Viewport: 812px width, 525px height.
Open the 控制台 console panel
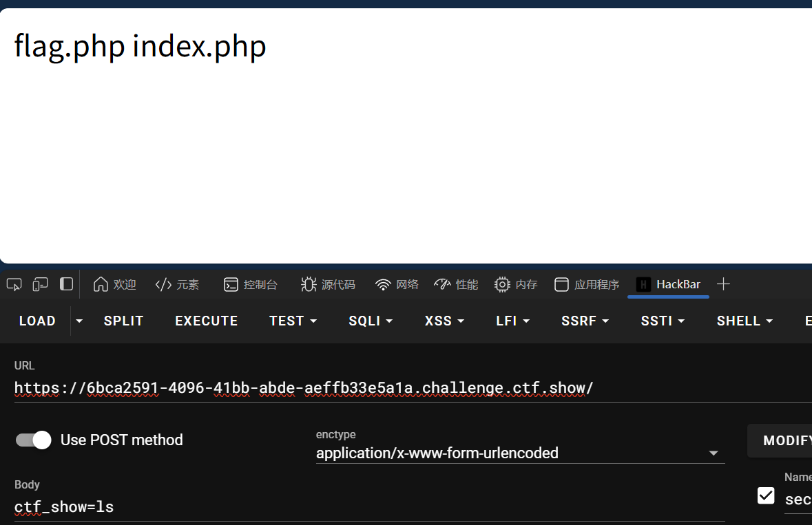[x=251, y=284]
